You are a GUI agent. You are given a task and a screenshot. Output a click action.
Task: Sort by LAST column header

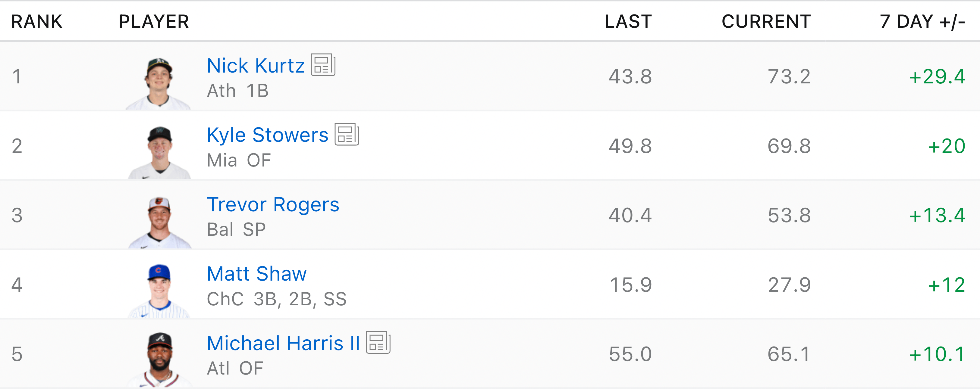pos(628,21)
